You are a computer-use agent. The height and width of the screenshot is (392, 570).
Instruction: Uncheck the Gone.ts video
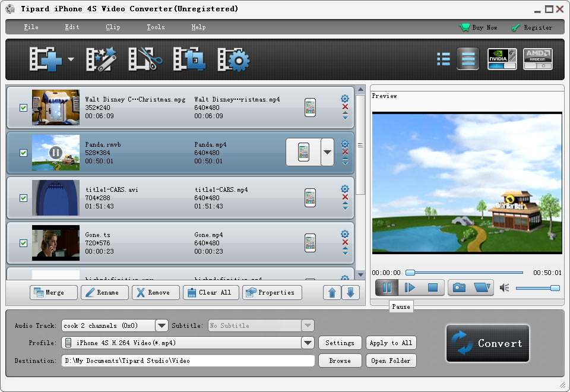click(x=23, y=243)
